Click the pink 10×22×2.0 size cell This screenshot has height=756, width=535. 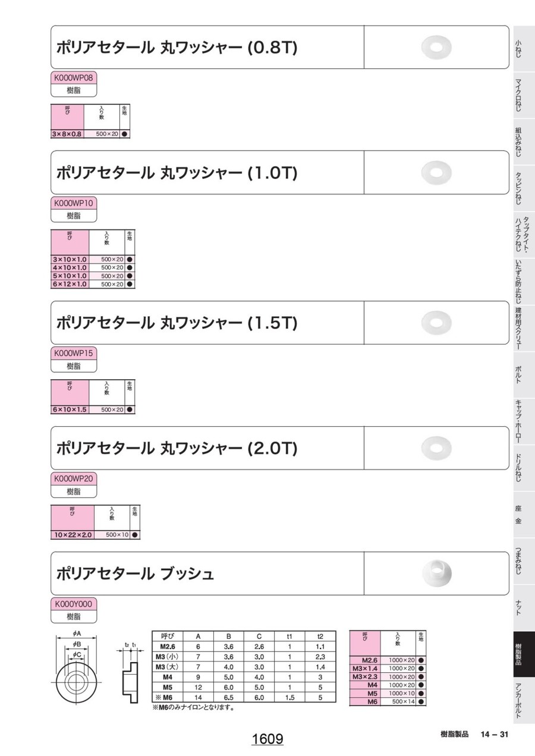[x=73, y=535]
